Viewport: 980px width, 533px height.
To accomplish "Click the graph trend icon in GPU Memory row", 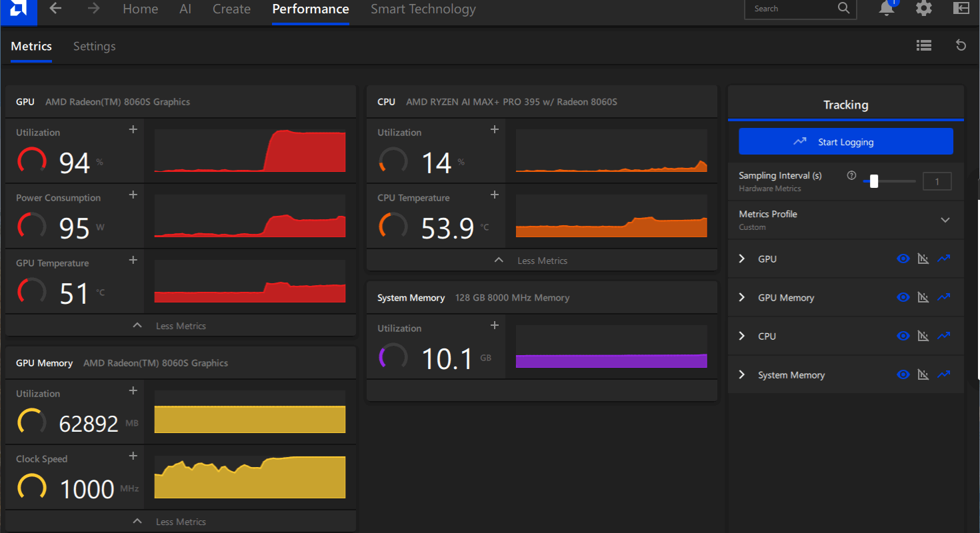I will [943, 297].
